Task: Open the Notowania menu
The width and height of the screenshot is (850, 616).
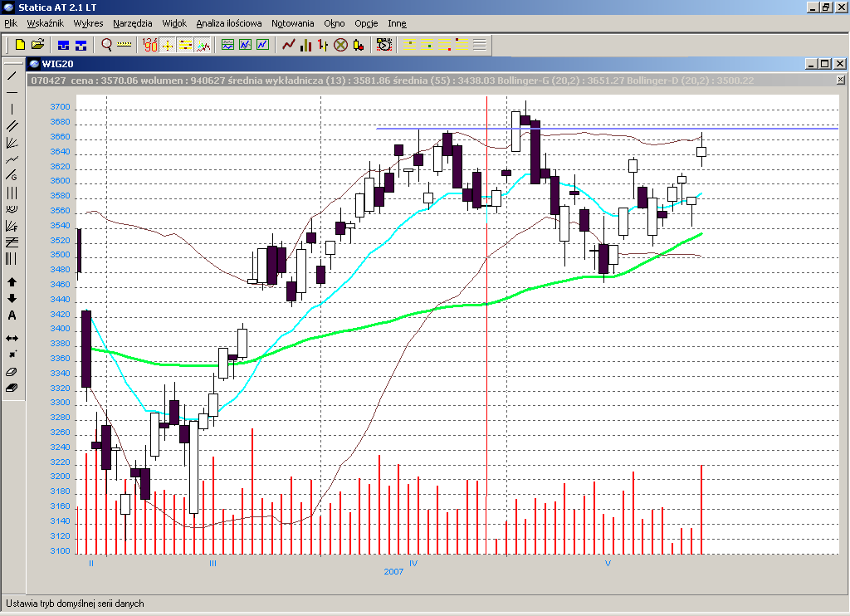Action: pos(293,23)
